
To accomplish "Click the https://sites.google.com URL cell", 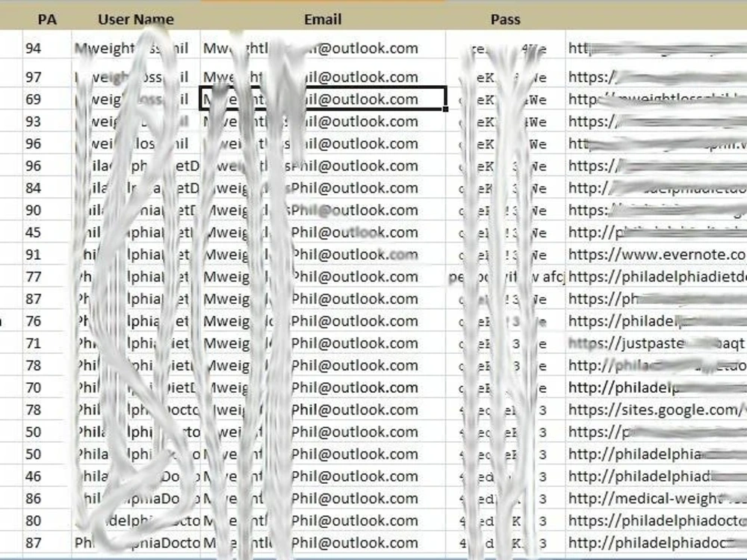I will click(x=656, y=409).
